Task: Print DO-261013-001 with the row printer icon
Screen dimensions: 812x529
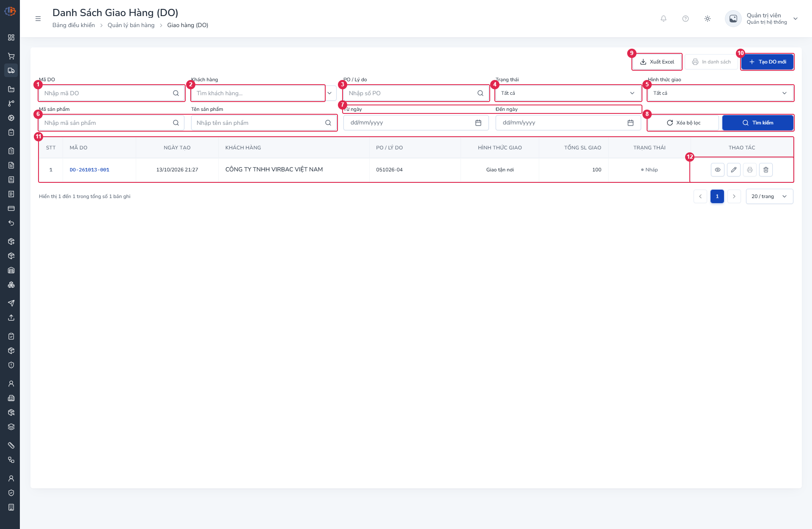Action: click(750, 170)
